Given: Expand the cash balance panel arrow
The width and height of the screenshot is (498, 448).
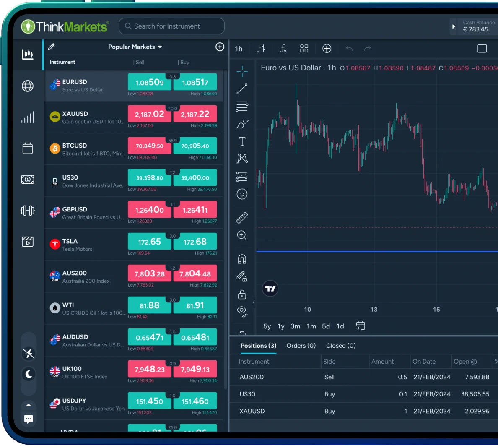Looking at the screenshot, I should (454, 26).
